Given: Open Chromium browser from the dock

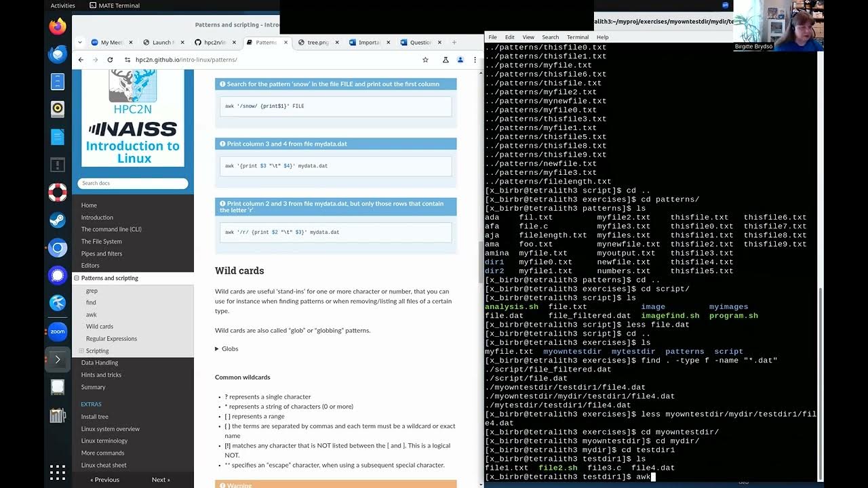Looking at the screenshot, I should point(58,247).
